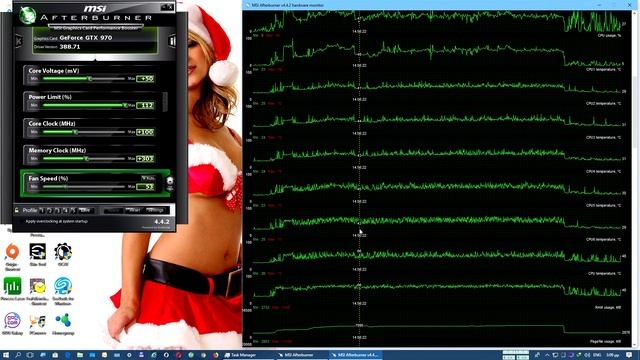The width and height of the screenshot is (640, 360).
Task: Switch to MSI Afterburner hardware monitor taskbar button
Action: [356, 355]
